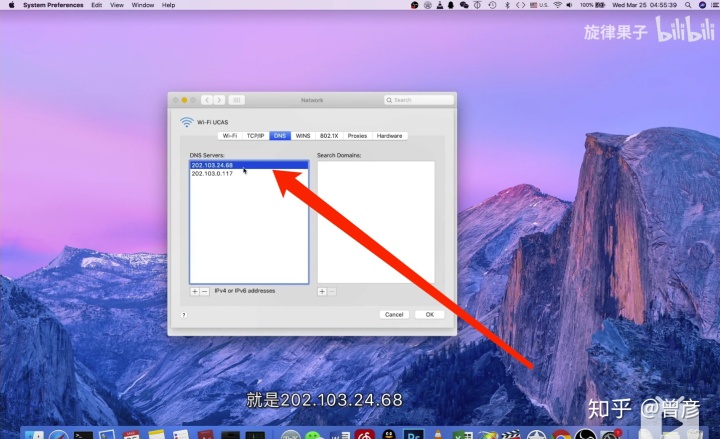Viewport: 720px width, 439px height.
Task: Open Photoshop from the Dock
Action: 413,434
